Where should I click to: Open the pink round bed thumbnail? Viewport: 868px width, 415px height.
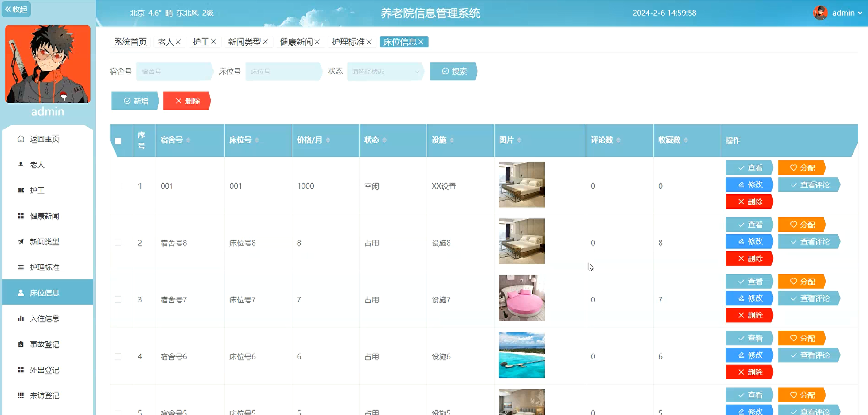point(522,298)
